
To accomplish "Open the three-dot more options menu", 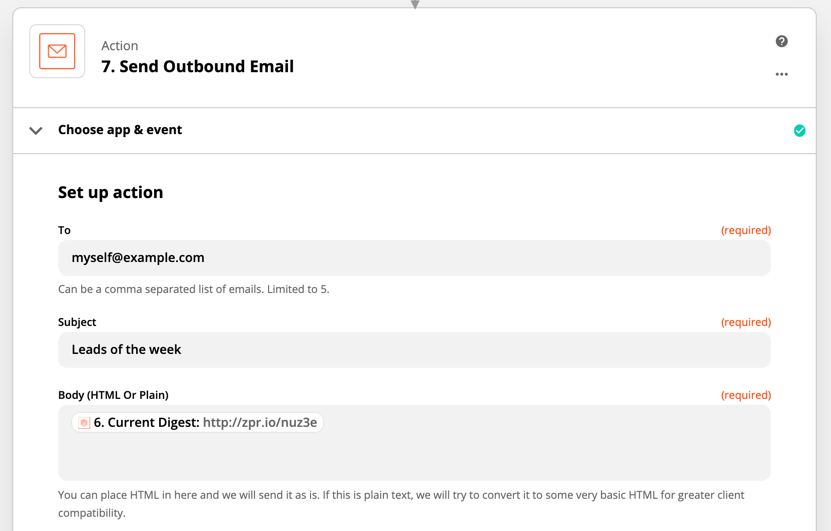I will [781, 74].
